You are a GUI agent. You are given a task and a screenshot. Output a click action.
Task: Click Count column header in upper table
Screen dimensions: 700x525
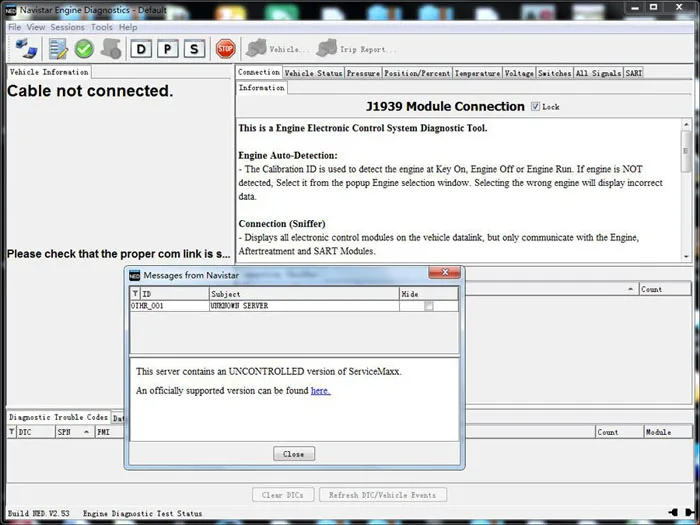tap(665, 289)
